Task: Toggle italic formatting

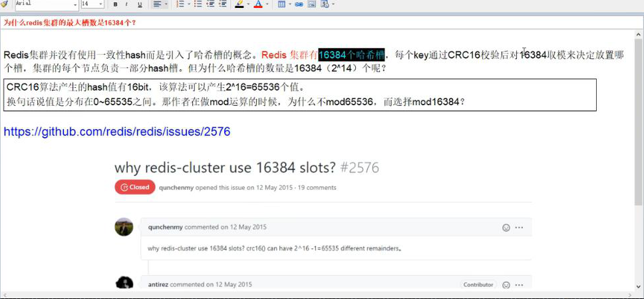Action: click(126, 4)
